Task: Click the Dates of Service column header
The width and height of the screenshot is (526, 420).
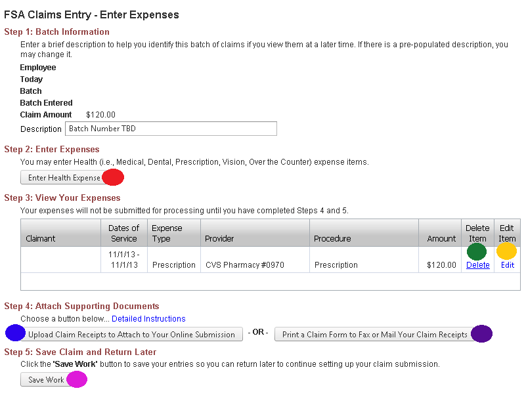Action: pos(124,233)
